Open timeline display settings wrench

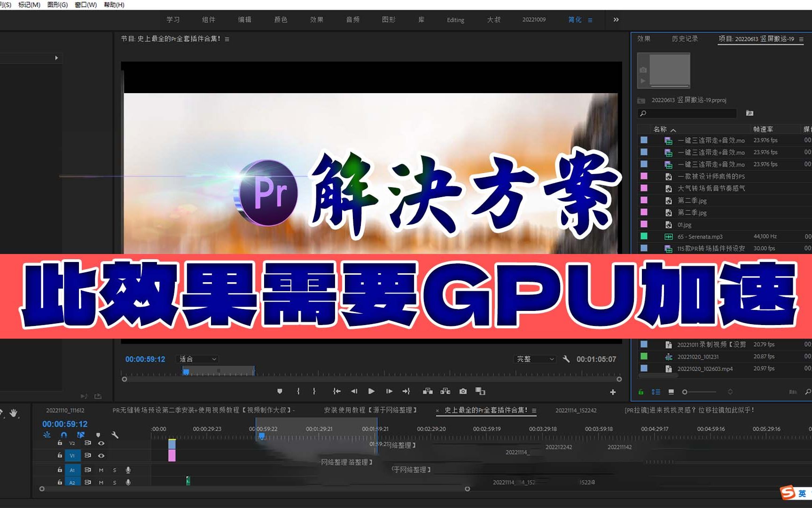115,435
